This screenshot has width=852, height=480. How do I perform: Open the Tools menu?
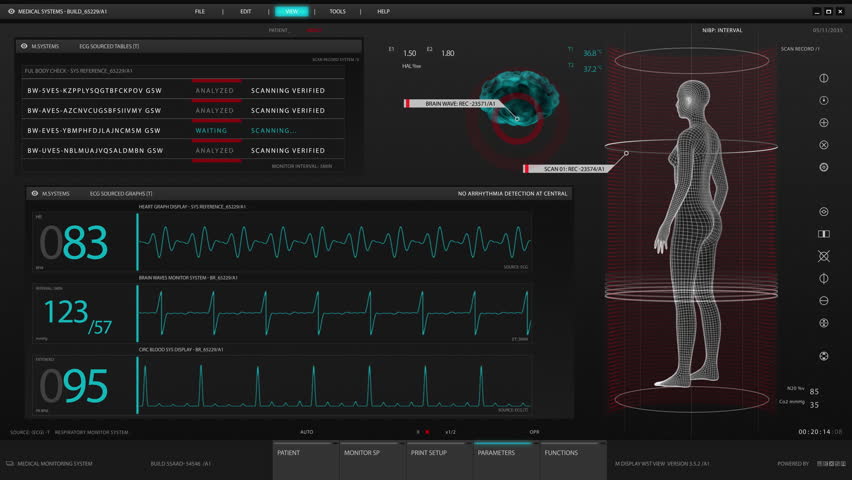pyautogui.click(x=337, y=11)
